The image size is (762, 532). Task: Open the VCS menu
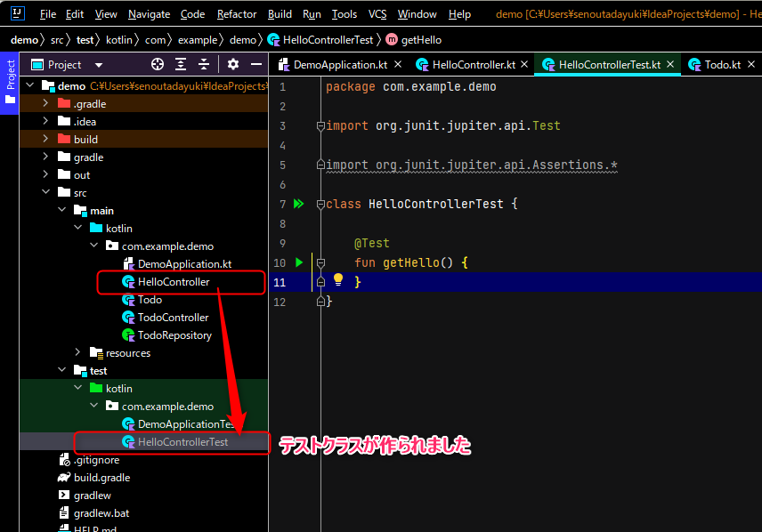point(377,14)
